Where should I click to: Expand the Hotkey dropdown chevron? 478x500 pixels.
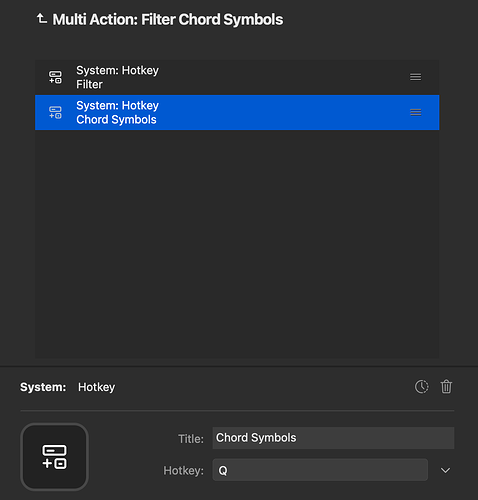pos(445,470)
